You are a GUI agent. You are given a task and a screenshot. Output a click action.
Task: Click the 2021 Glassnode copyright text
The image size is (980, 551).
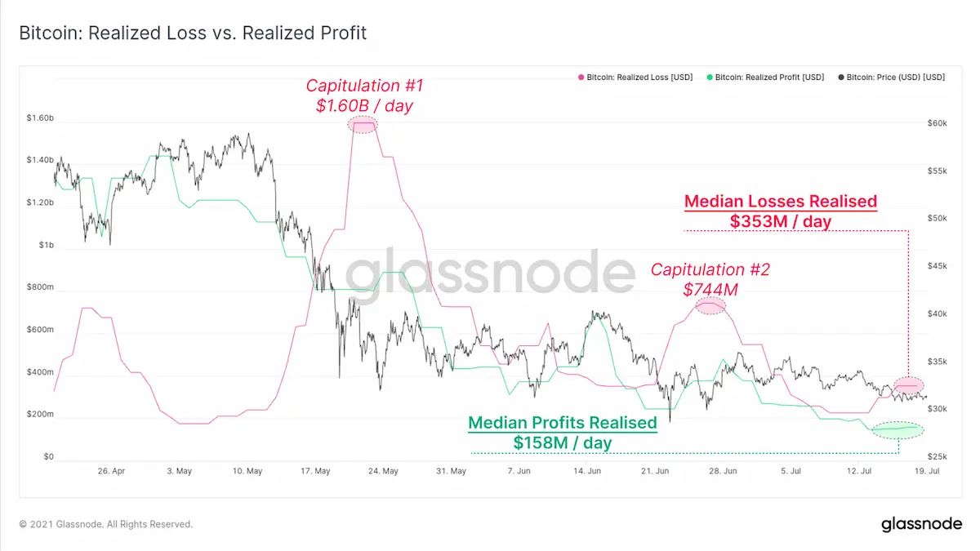(x=106, y=524)
